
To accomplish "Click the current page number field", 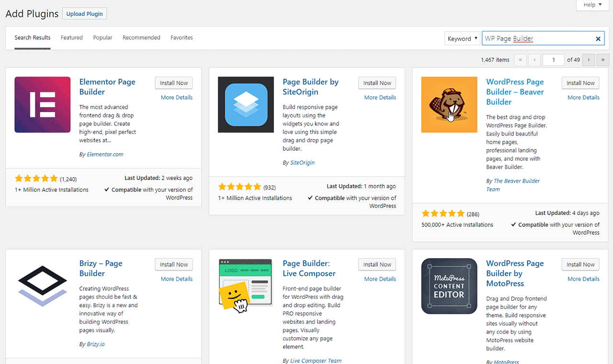I will [554, 60].
